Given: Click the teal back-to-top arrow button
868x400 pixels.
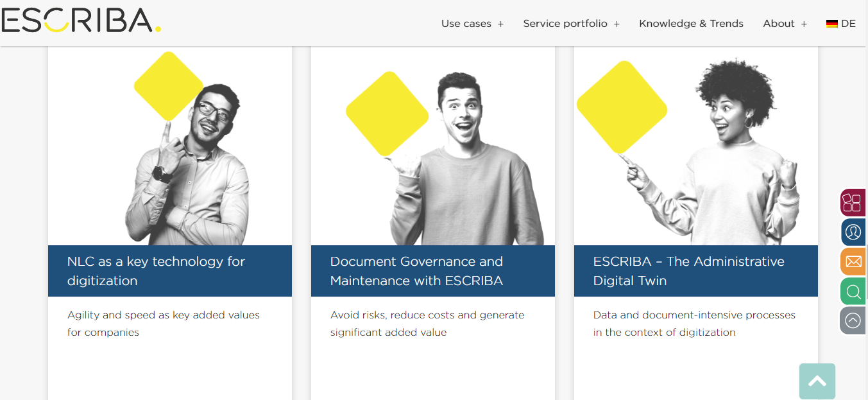Looking at the screenshot, I should coord(817,381).
